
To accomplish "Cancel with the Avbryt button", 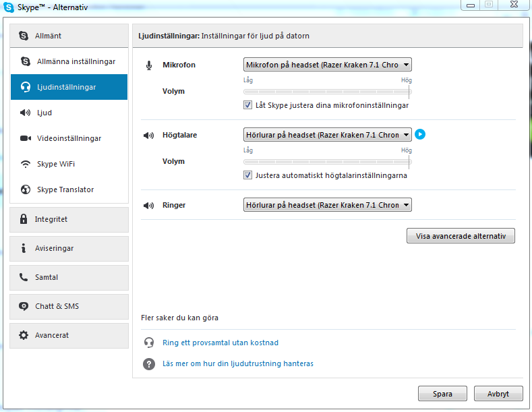I will [x=498, y=394].
